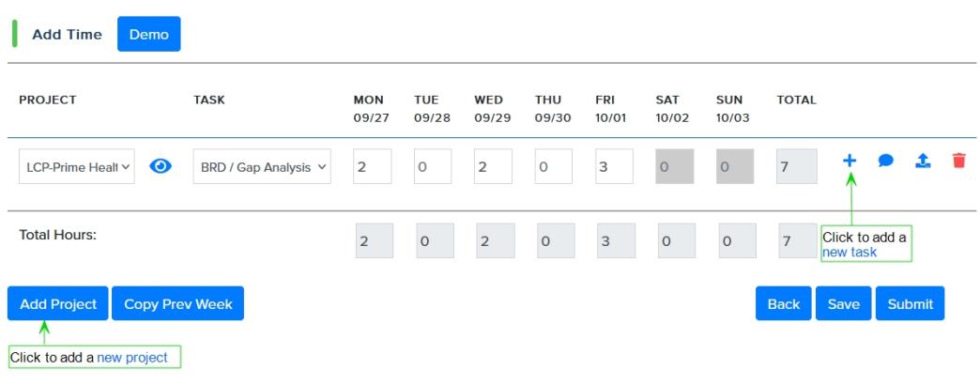
Task: Follow the 'new project' link
Action: click(x=132, y=358)
